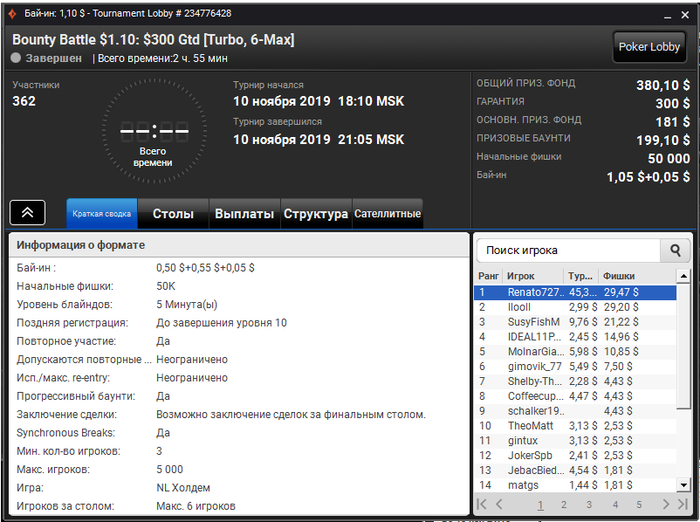
Task: Click participants count 362
Action: click(x=24, y=101)
